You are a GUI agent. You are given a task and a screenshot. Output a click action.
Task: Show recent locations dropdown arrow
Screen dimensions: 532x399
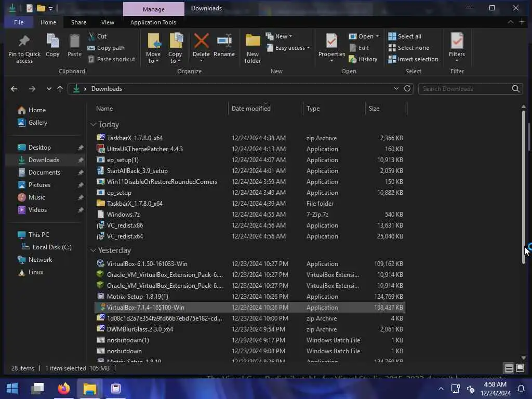49,89
